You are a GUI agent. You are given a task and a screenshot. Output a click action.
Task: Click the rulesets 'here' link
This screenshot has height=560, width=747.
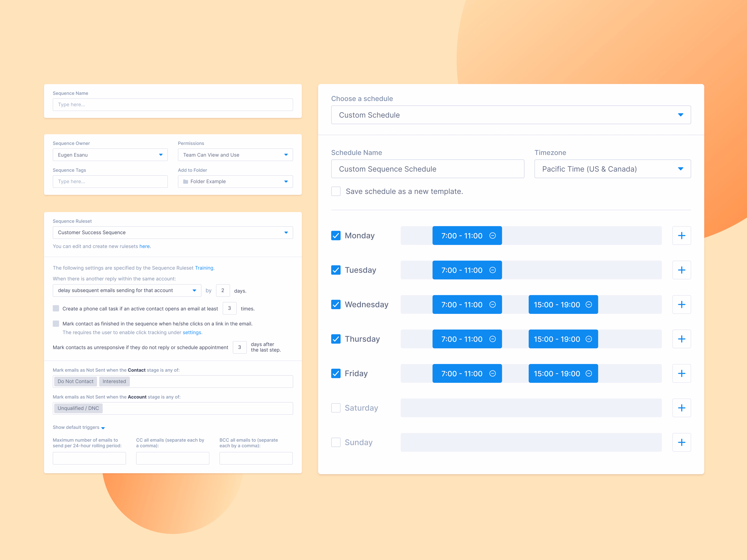144,246
